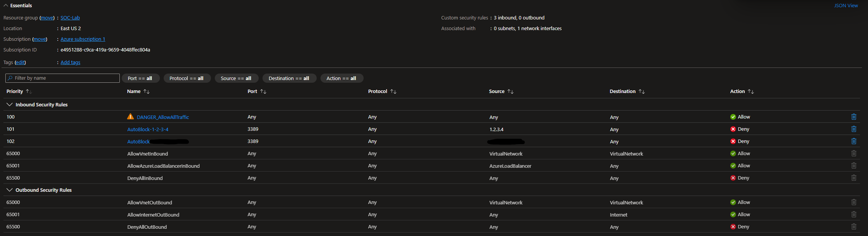Sort rules by Priority column arrows
The width and height of the screenshot is (868, 236).
pyautogui.click(x=29, y=92)
